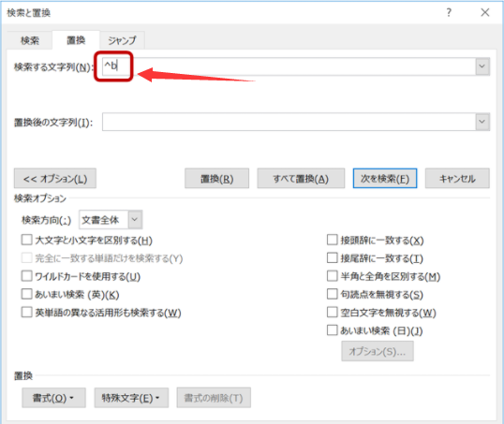Enable 接尾辞に一致する checkbox

pos(332,258)
